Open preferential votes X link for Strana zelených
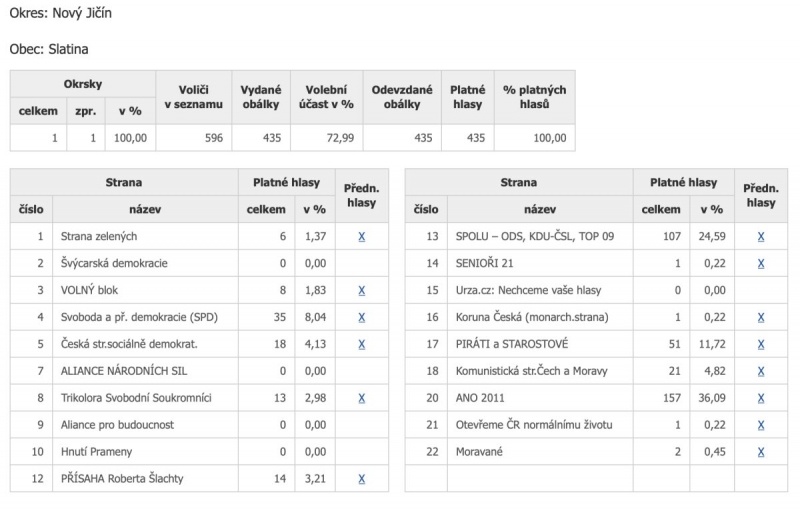 (362, 237)
